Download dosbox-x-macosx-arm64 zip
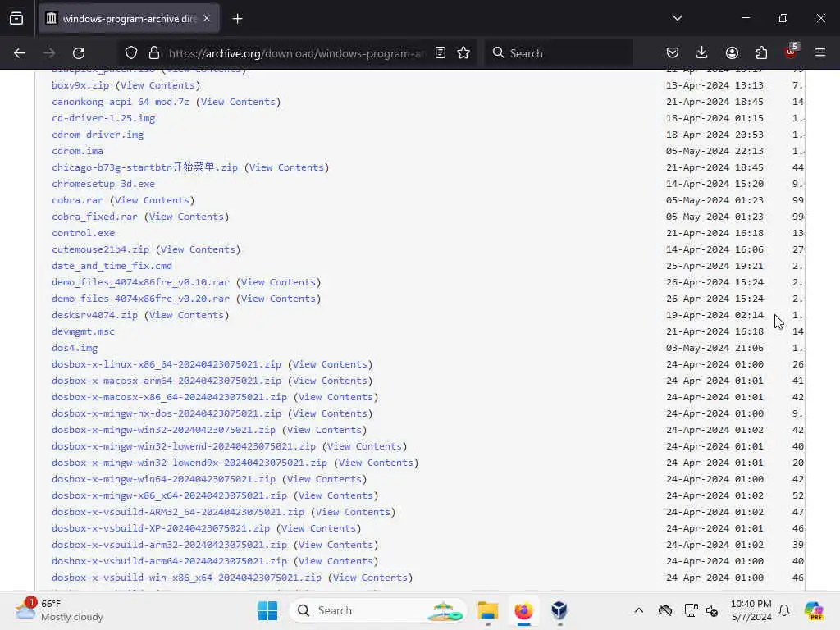 167,381
